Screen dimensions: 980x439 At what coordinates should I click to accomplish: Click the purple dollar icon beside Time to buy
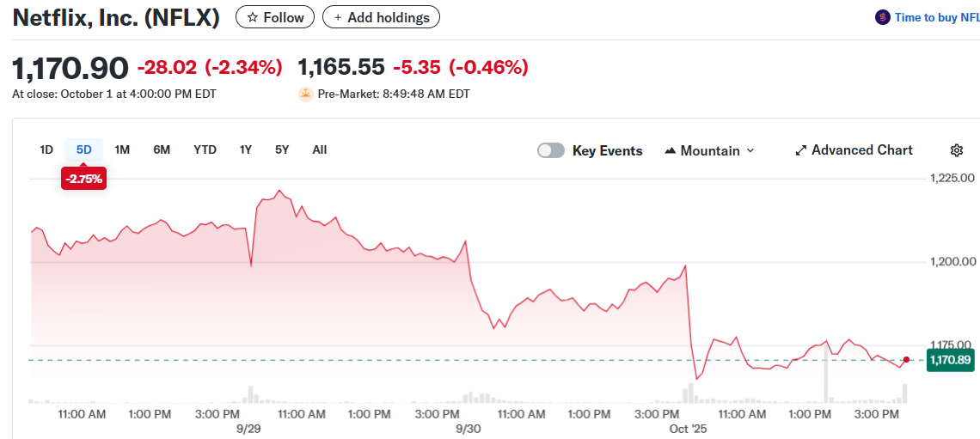click(x=882, y=17)
